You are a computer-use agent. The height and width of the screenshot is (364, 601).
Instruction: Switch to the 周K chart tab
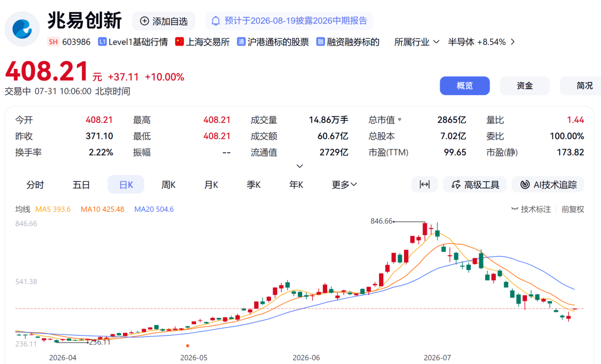pyautogui.click(x=169, y=185)
